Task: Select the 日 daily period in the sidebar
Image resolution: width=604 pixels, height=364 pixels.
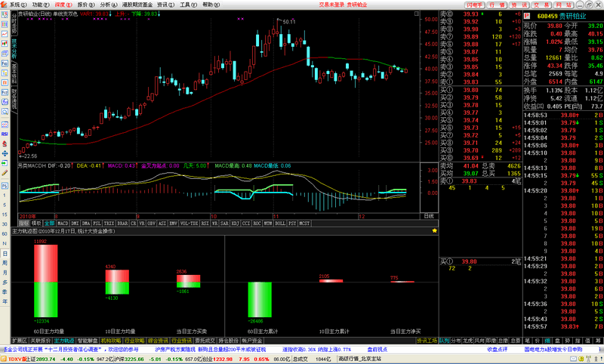Action: point(5,254)
